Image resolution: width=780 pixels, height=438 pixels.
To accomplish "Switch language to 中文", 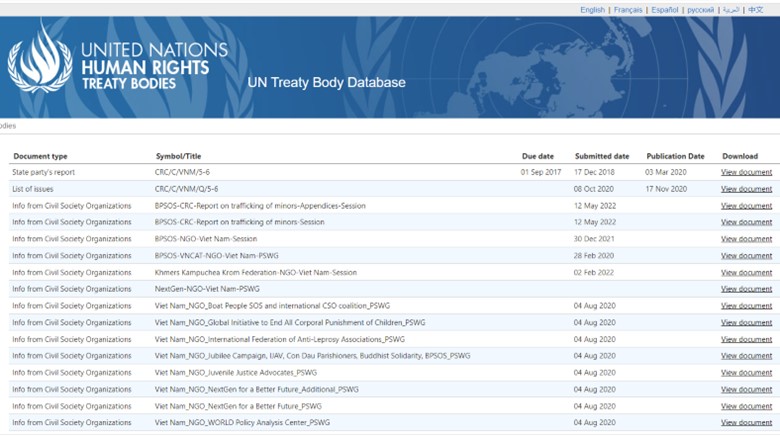I will coord(756,10).
